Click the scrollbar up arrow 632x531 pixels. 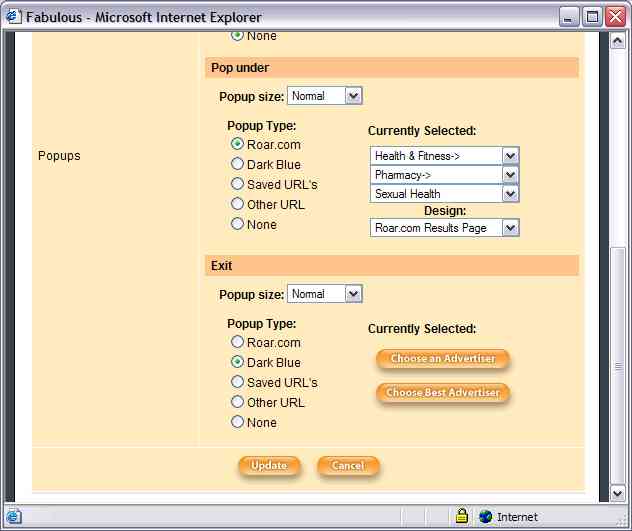(x=617, y=40)
